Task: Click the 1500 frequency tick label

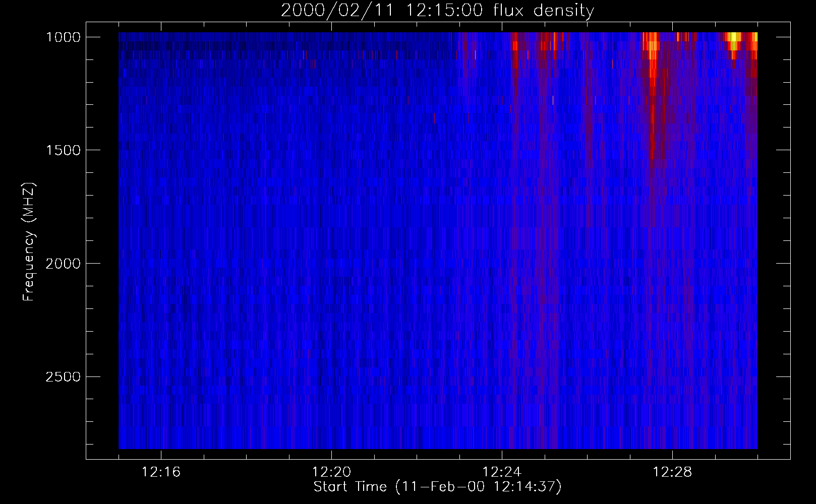Action: [63, 150]
